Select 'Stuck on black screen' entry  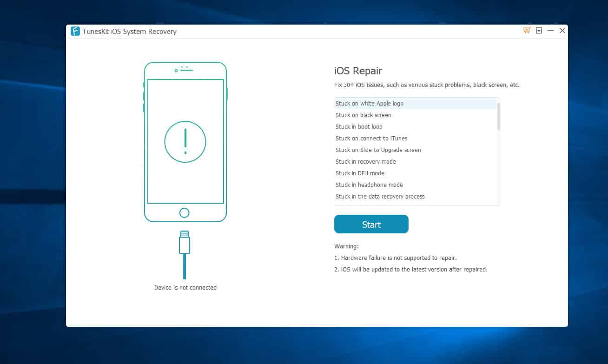click(363, 115)
